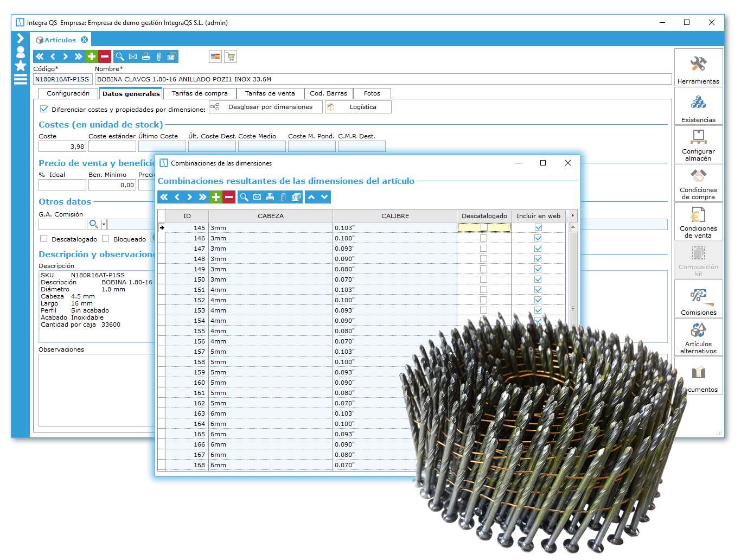Open Artículos alternativos
Screen dimensions: 741x560
point(699,337)
